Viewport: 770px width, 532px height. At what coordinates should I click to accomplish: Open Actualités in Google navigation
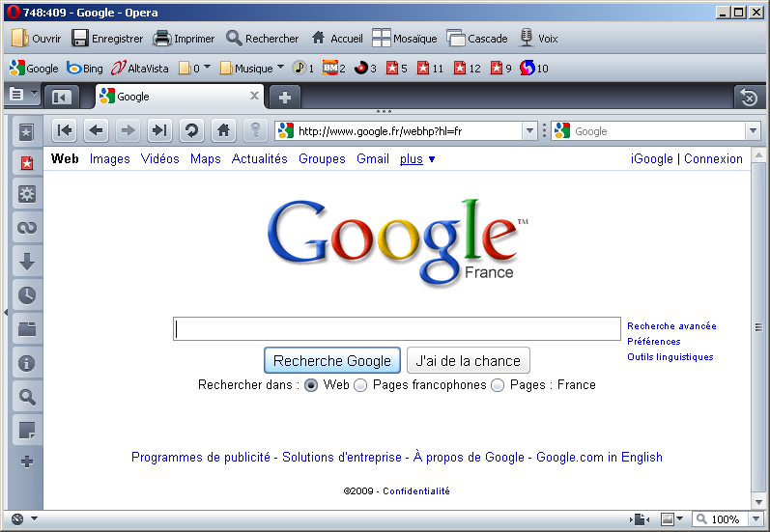[259, 159]
